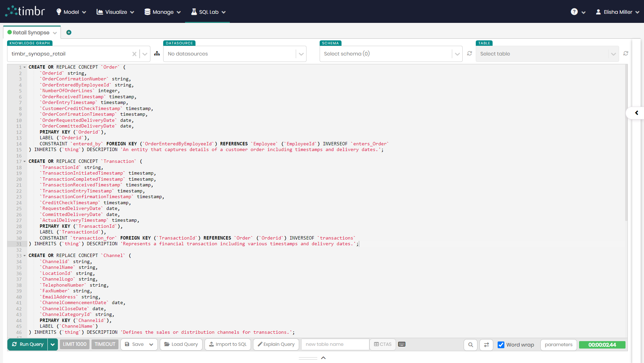644x363 pixels.
Task: Refresh the schema list
Action: point(469,53)
